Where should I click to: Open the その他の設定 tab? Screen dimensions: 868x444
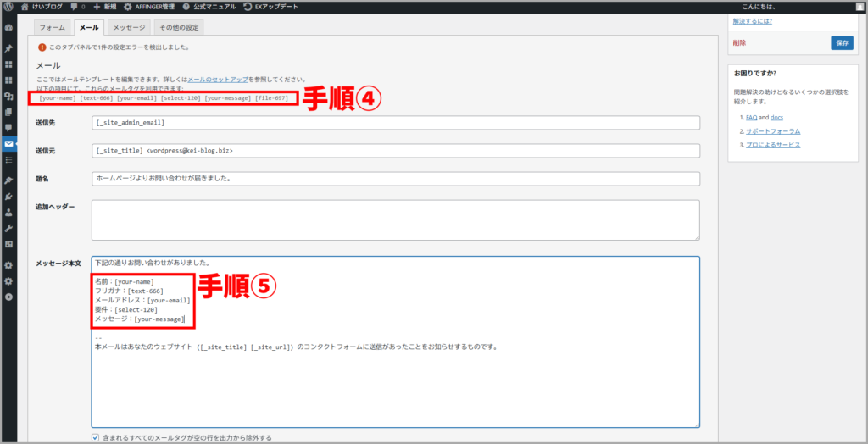click(179, 27)
